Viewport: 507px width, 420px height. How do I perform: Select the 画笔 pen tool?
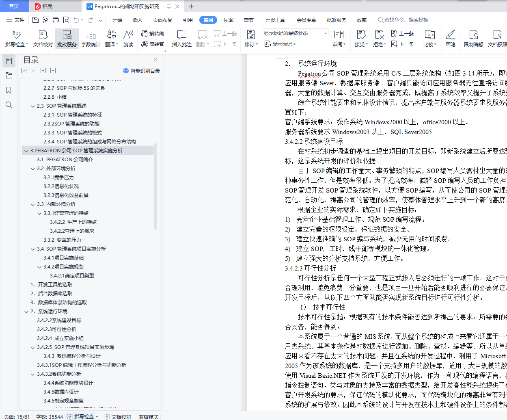pos(451,39)
